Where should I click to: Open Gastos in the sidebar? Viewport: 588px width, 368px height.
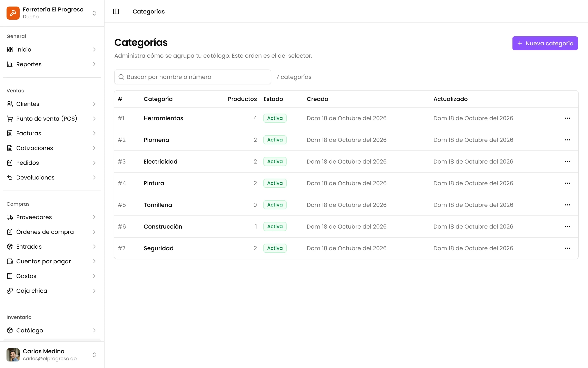pyautogui.click(x=52, y=276)
